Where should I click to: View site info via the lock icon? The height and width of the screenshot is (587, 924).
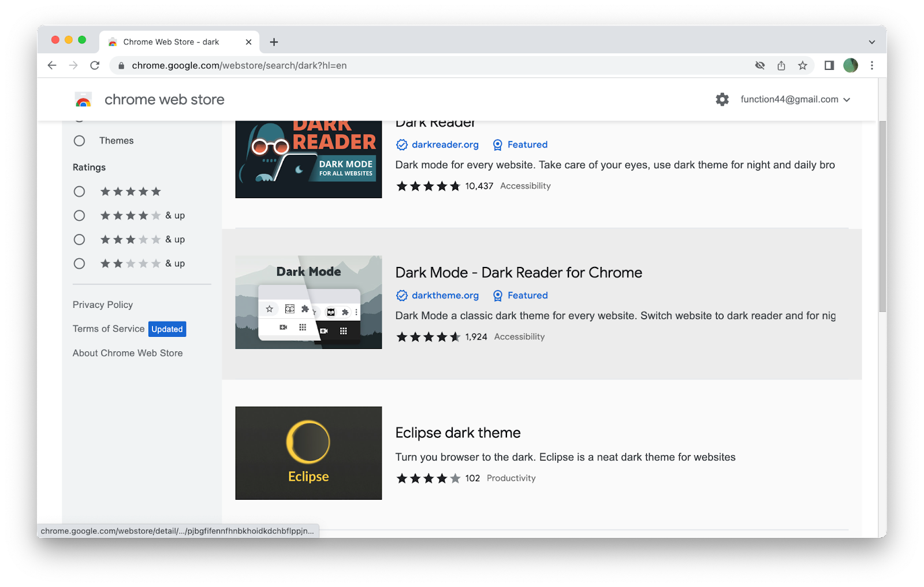tap(121, 65)
